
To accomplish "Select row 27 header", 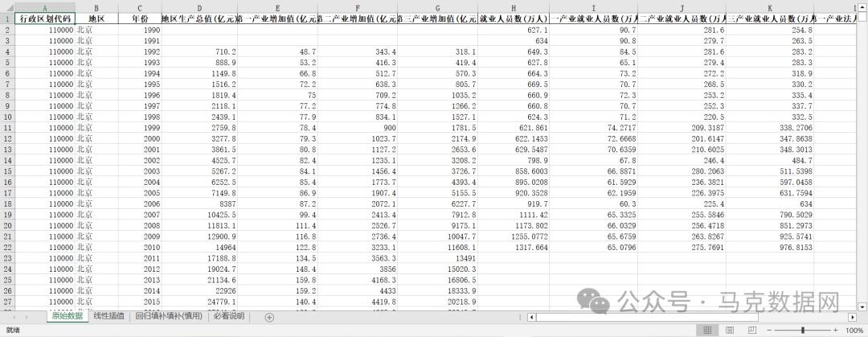I will pyautogui.click(x=7, y=302).
